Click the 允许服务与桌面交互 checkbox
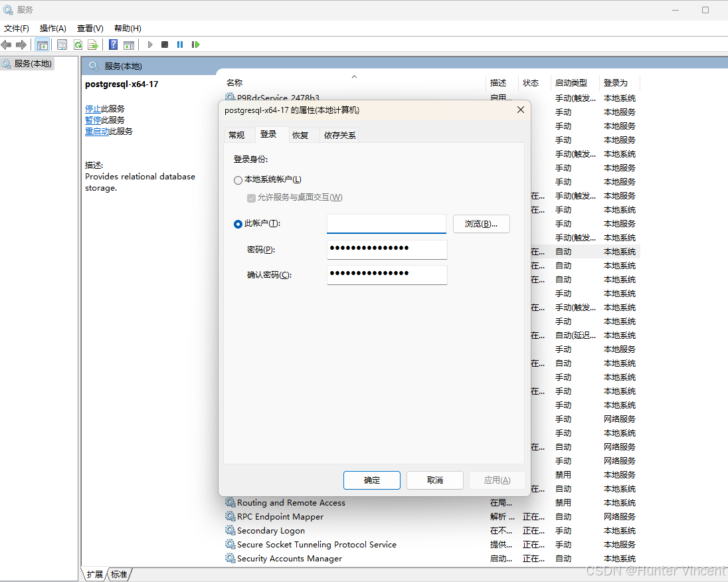The width and height of the screenshot is (728, 582). click(x=251, y=197)
